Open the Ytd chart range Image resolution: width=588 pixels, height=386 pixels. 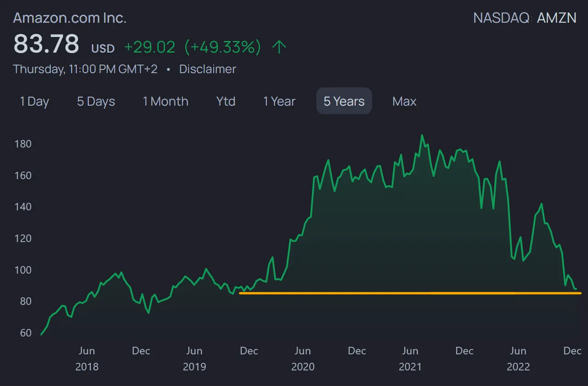tap(226, 101)
